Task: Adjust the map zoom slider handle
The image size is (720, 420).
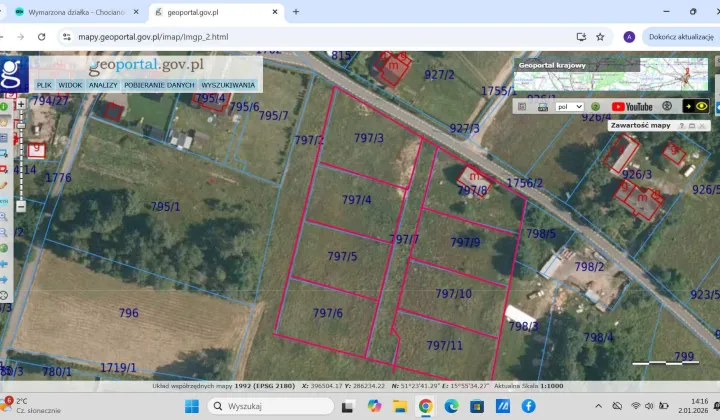Action: click(21, 125)
